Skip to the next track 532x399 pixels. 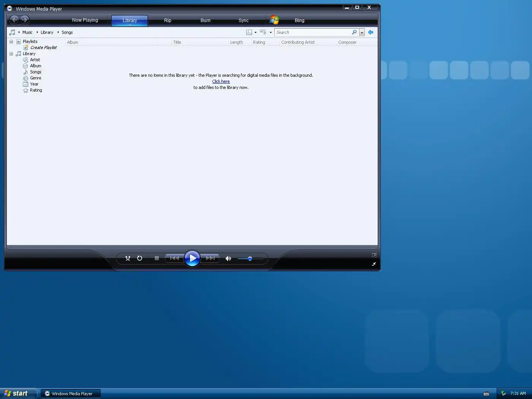[x=210, y=258]
